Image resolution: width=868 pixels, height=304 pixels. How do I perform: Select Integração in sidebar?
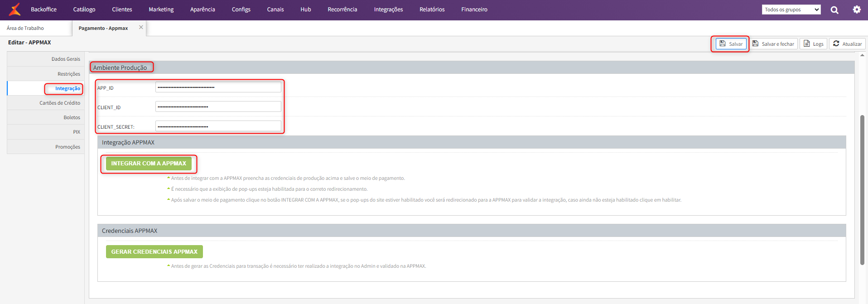tap(46, 88)
